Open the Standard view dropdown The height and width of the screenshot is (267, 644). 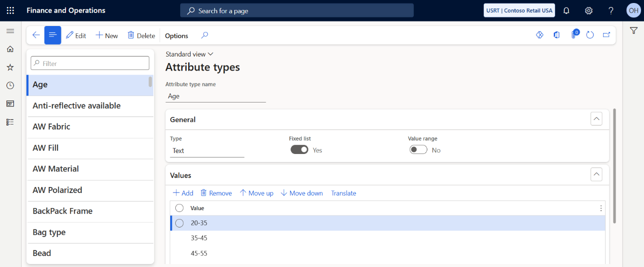point(189,54)
